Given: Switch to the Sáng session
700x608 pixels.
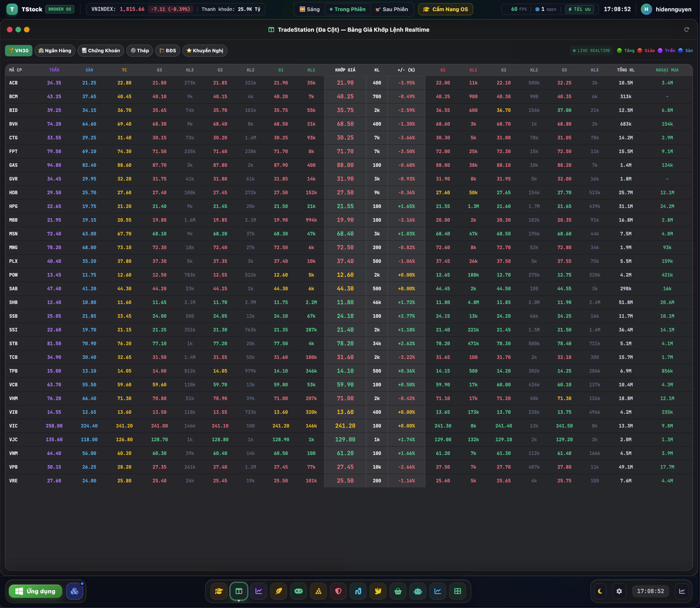Looking at the screenshot, I should pos(310,9).
